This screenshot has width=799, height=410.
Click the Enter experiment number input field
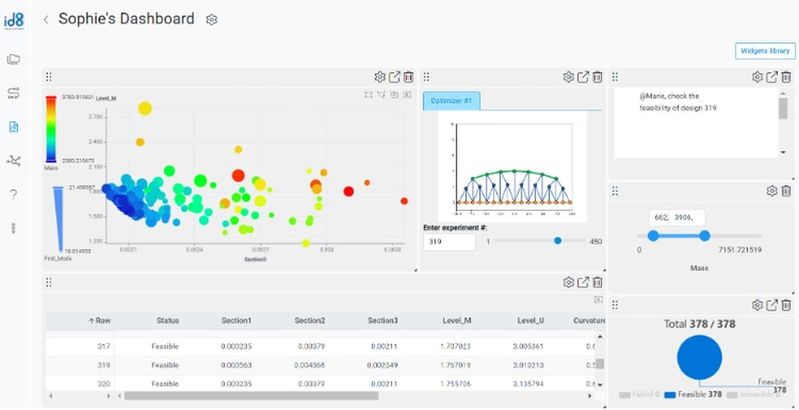pos(449,242)
